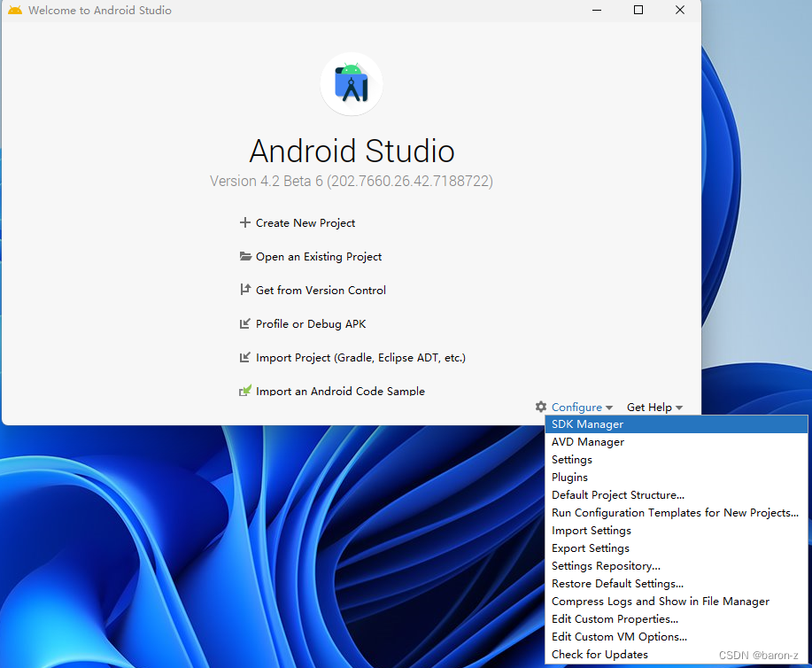
Task: Open Edit Custom VM Options…
Action: [x=677, y=636]
